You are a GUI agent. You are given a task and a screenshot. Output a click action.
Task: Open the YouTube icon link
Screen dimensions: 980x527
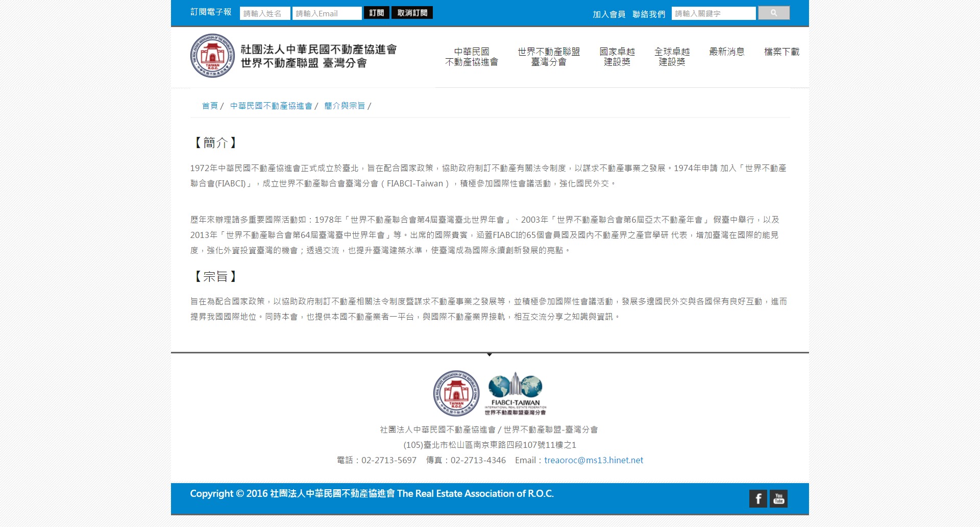[x=778, y=498]
